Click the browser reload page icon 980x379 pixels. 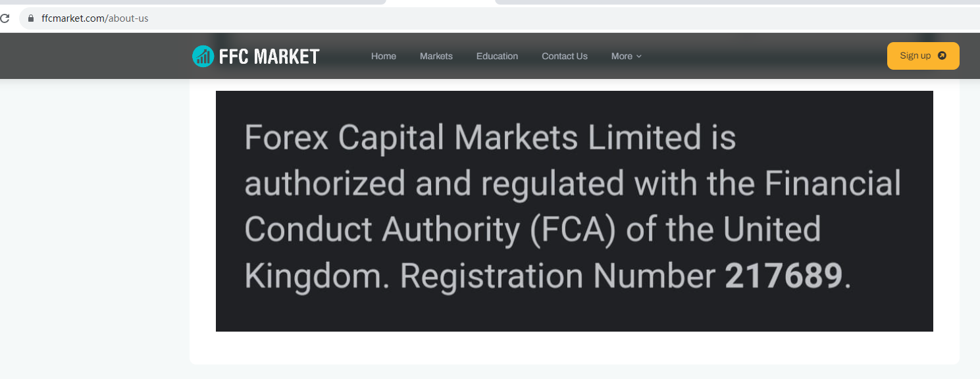(4, 18)
